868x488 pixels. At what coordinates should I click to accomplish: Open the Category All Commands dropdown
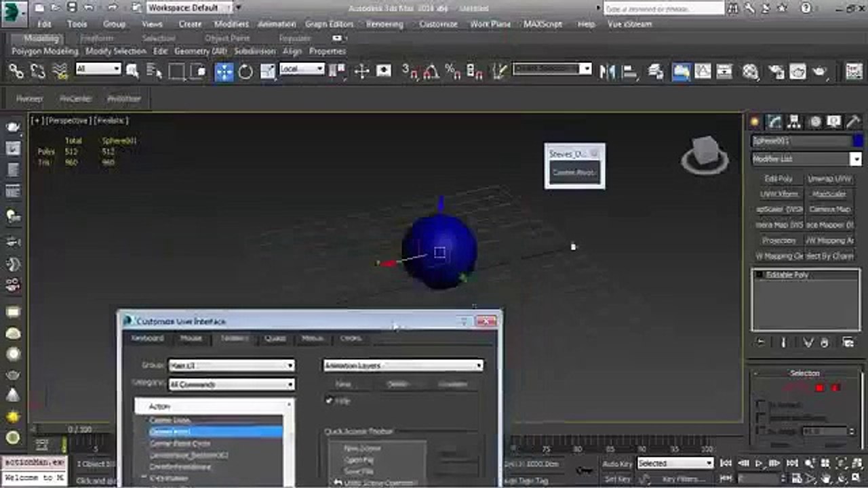pyautogui.click(x=231, y=384)
